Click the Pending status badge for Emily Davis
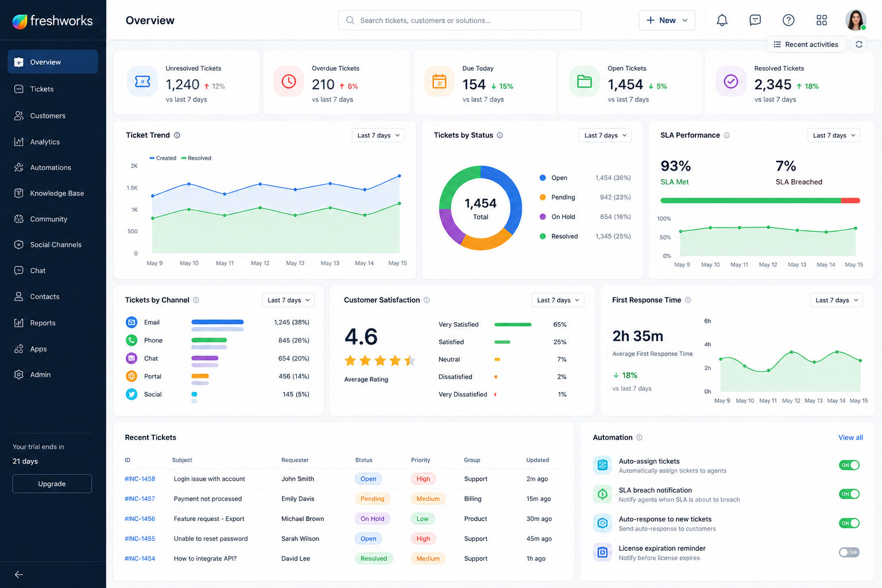The height and width of the screenshot is (588, 882). pyautogui.click(x=372, y=499)
